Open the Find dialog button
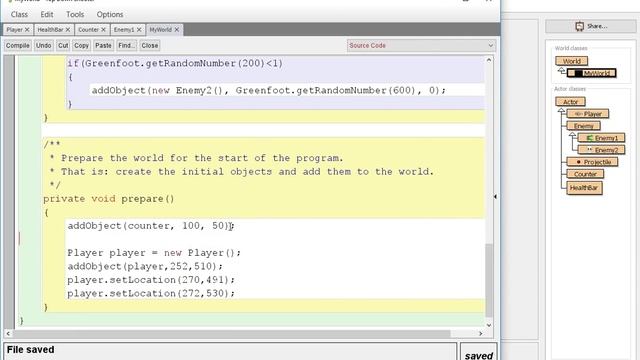640x360 pixels. 127,45
